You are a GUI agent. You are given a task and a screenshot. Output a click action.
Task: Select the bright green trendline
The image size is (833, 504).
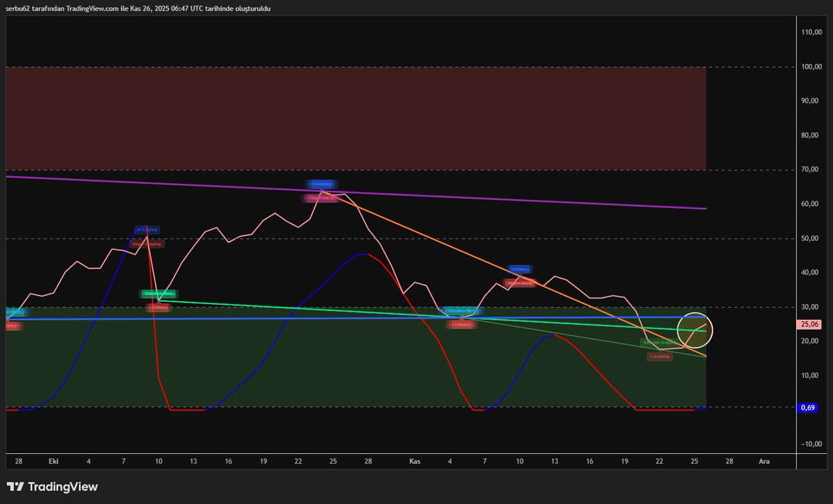pos(432,315)
